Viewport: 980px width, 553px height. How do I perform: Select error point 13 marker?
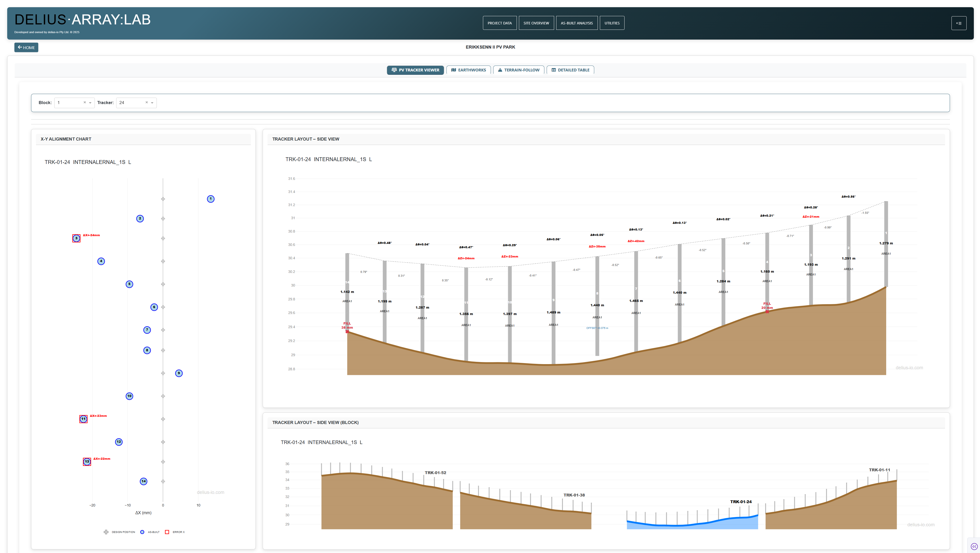click(x=87, y=462)
